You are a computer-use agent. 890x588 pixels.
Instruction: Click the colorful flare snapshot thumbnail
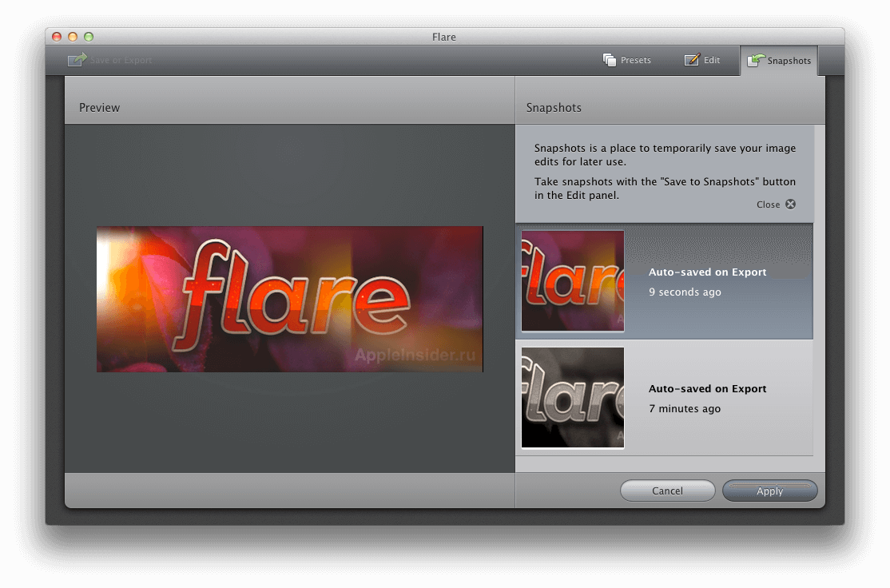click(573, 281)
